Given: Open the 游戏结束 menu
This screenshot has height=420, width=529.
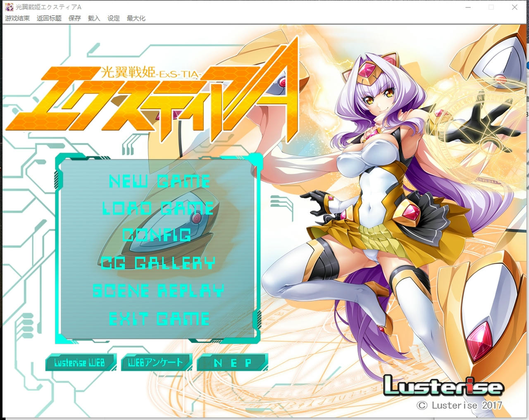Looking at the screenshot, I should click(17, 18).
